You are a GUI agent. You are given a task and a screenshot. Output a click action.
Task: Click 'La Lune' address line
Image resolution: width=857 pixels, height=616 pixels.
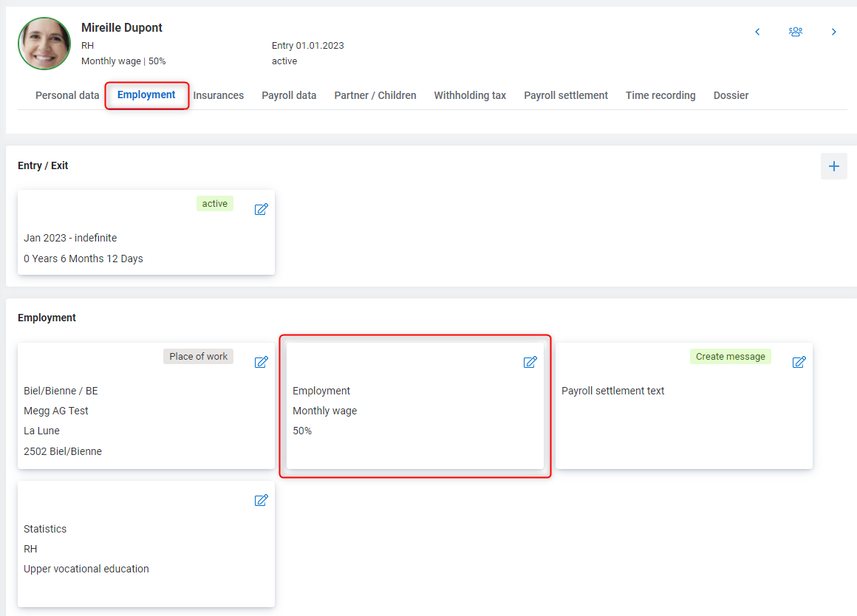click(41, 431)
